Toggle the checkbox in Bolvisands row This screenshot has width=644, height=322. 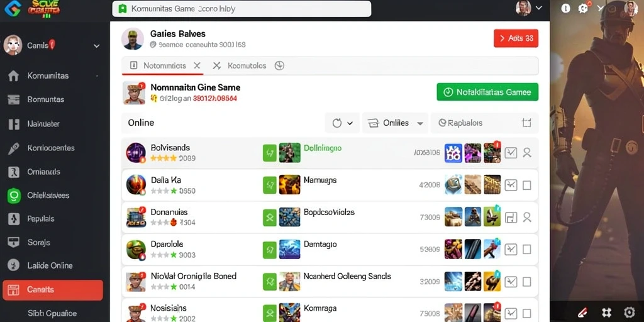pos(511,153)
